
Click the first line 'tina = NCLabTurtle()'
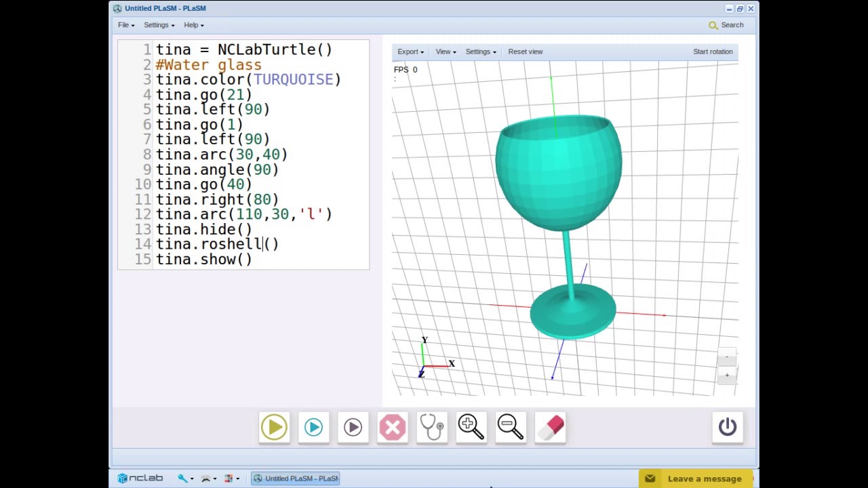[244, 50]
